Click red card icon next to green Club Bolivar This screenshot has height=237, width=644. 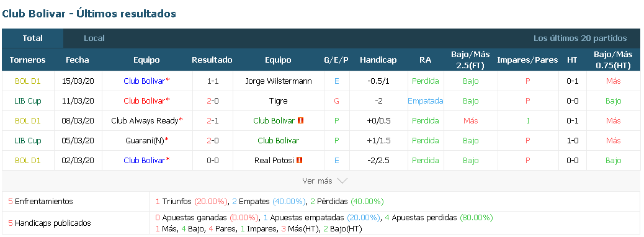tap(301, 120)
